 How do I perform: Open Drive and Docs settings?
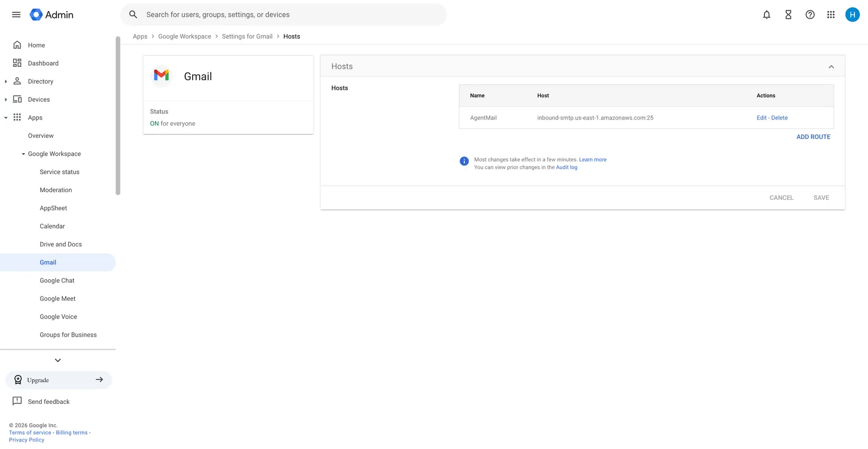click(x=61, y=244)
